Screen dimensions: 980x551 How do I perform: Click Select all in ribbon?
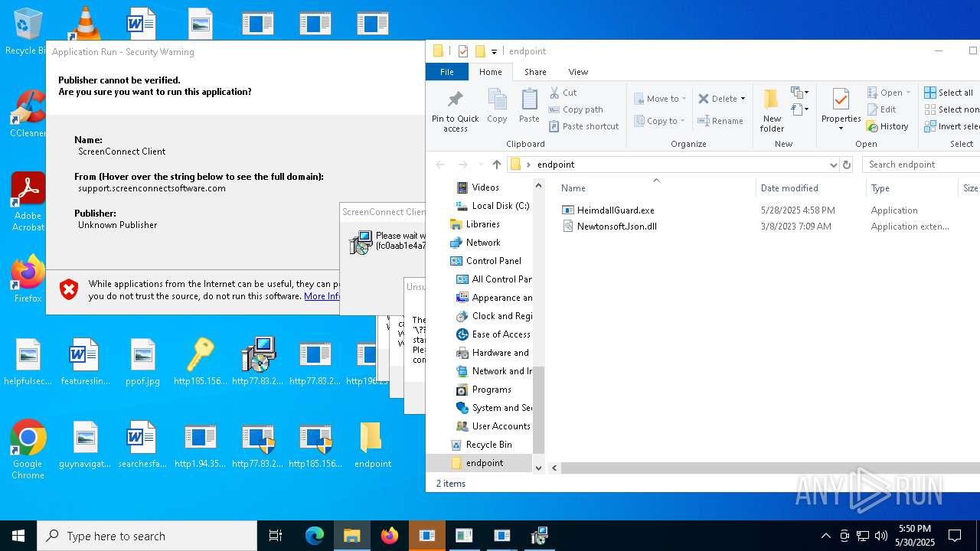(949, 93)
